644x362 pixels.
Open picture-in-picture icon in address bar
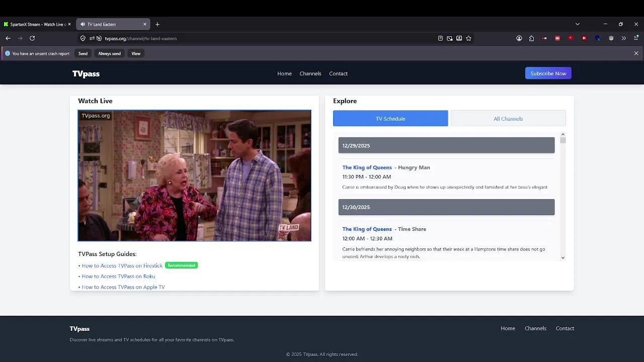tap(450, 38)
